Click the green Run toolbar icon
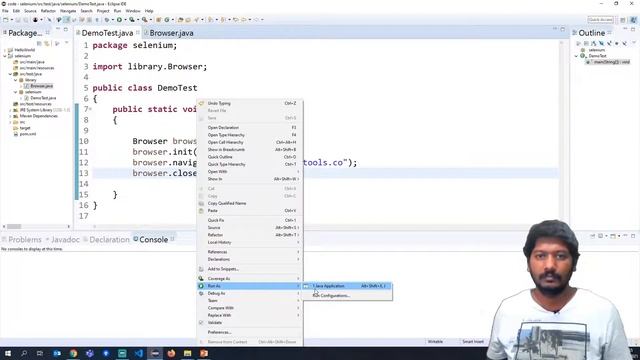 click(x=119, y=20)
